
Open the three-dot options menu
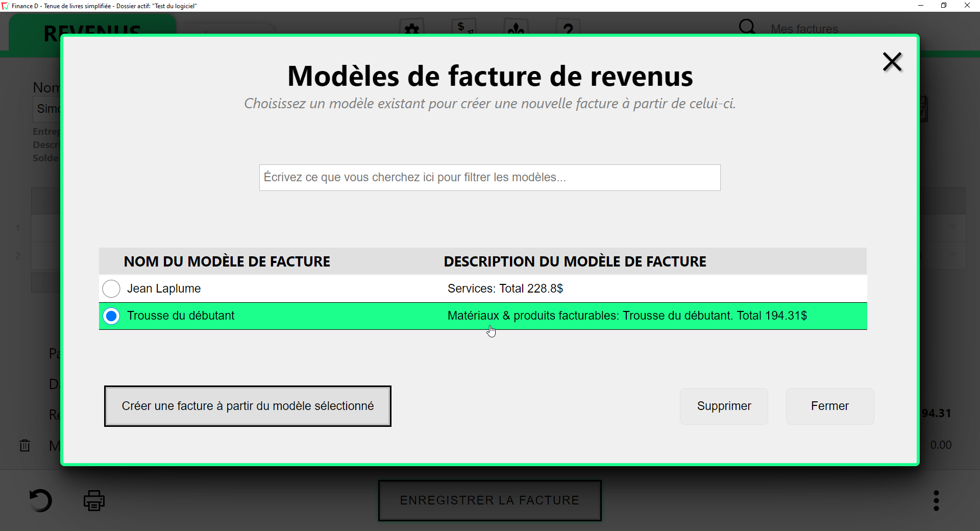tap(936, 500)
